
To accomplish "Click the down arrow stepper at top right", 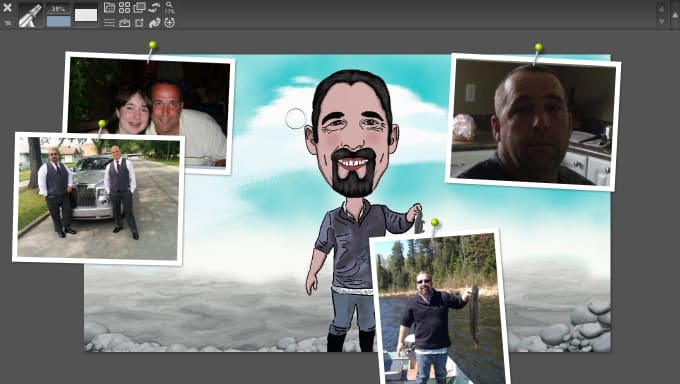I will click(661, 21).
